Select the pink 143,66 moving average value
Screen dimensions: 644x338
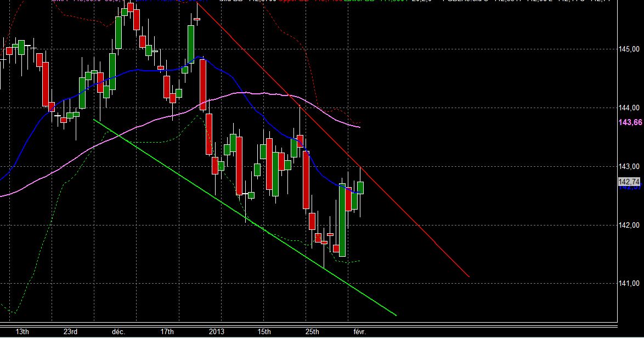tap(630, 122)
